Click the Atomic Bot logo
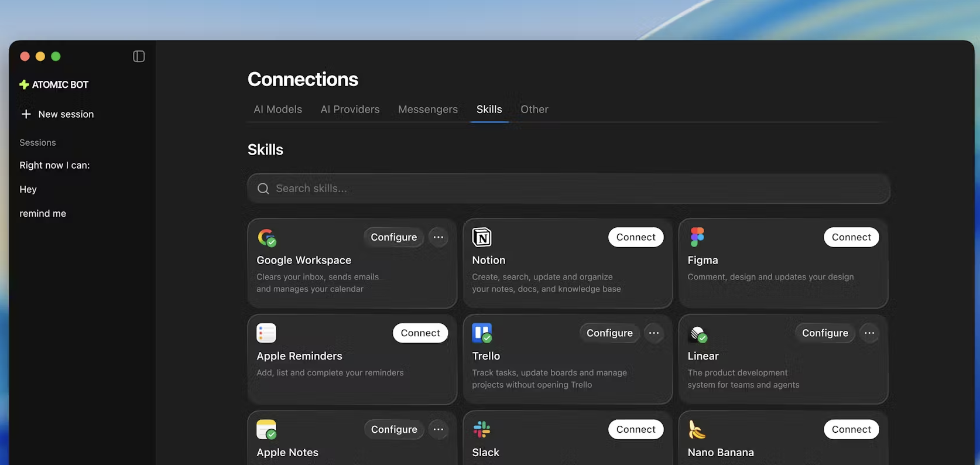This screenshot has height=465, width=980. click(x=54, y=84)
